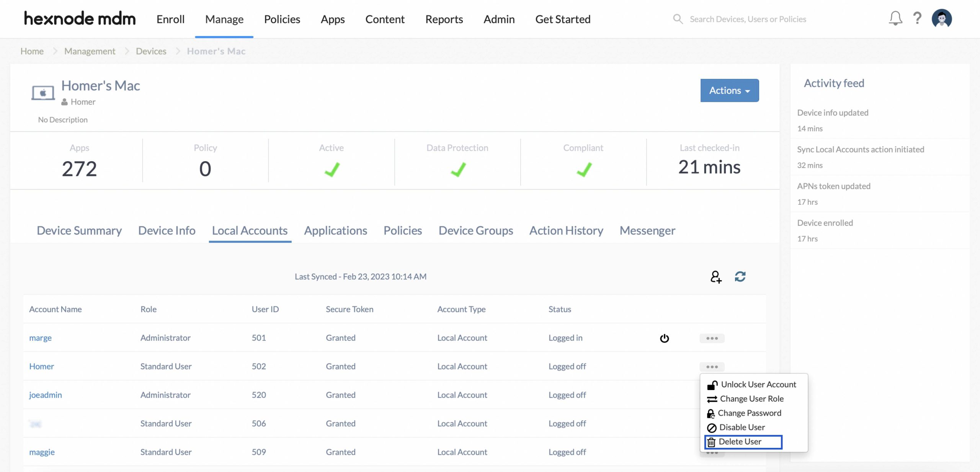980x472 pixels.
Task: Click the help question mark icon
Action: tap(917, 18)
